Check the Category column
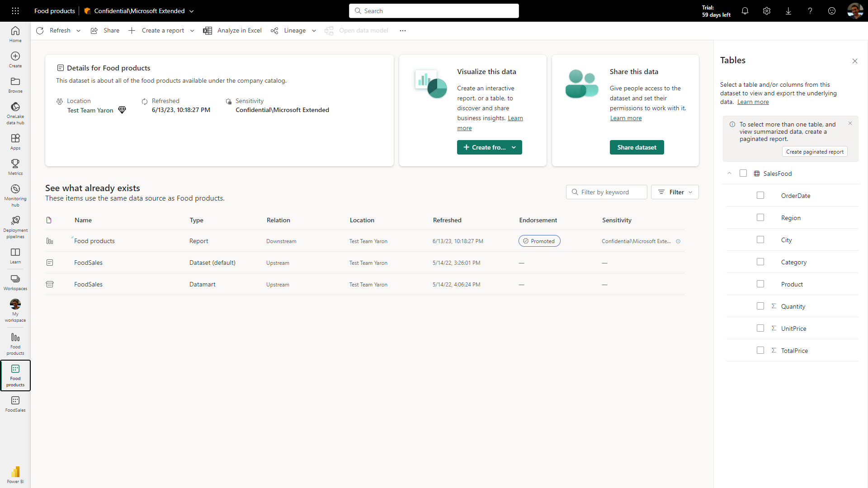868x488 pixels. (760, 262)
